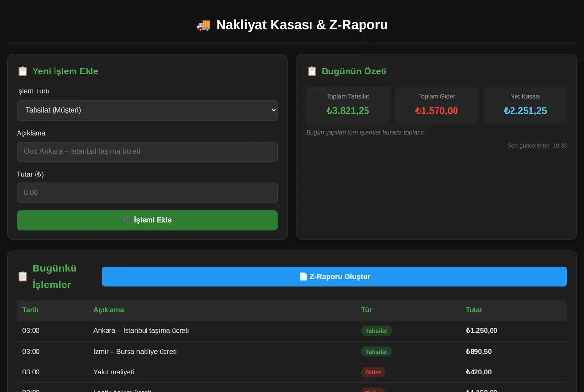Click the truck icon in the page title
The image size is (584, 392).
coord(203,25)
